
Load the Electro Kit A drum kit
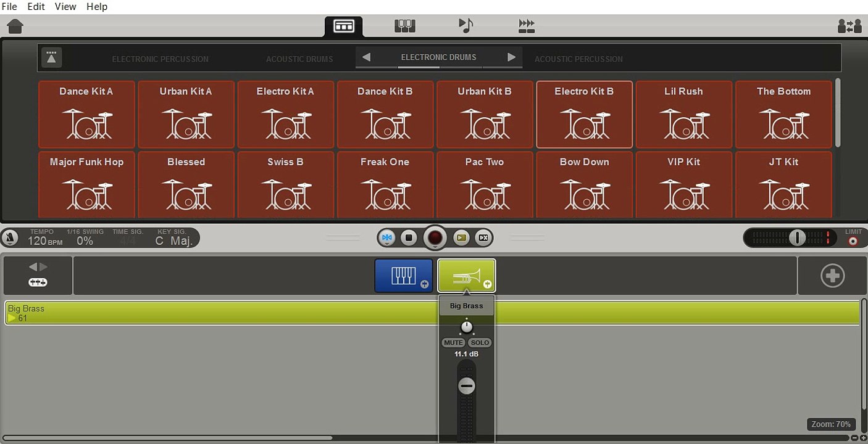285,115
